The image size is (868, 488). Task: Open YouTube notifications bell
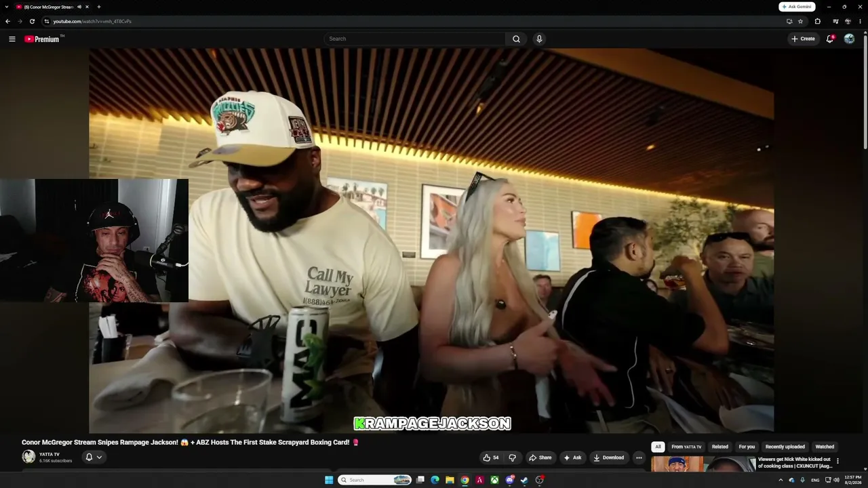[829, 39]
